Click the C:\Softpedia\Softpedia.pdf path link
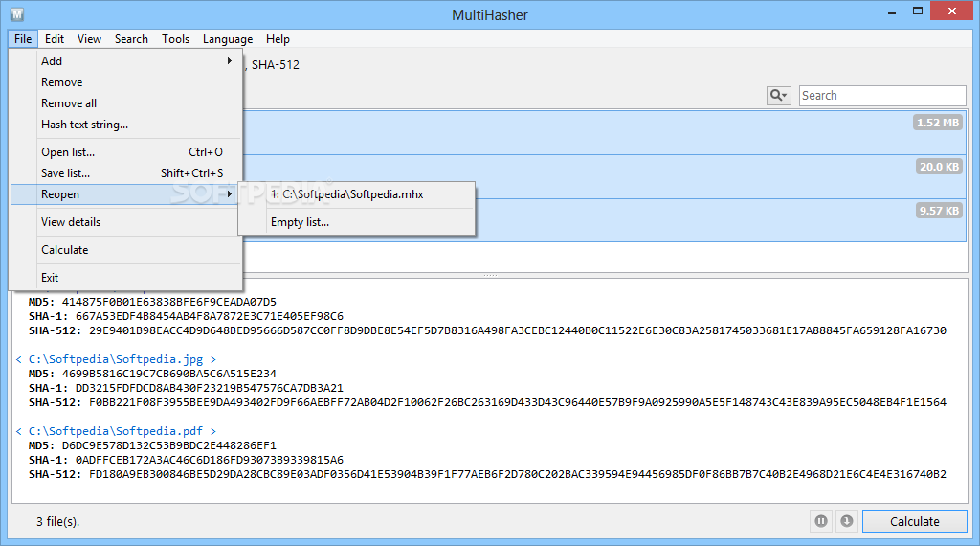Screen dimensions: 980x546 [116, 431]
